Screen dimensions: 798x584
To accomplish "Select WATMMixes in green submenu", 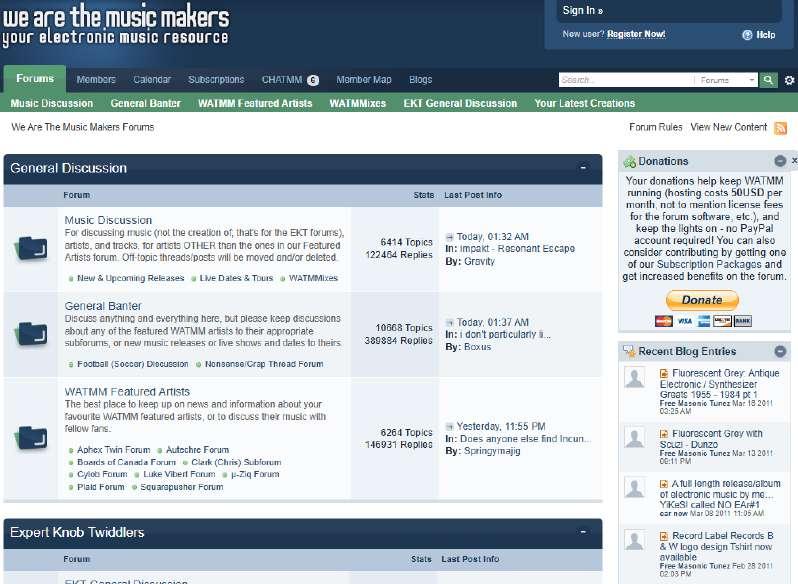I will pyautogui.click(x=358, y=103).
